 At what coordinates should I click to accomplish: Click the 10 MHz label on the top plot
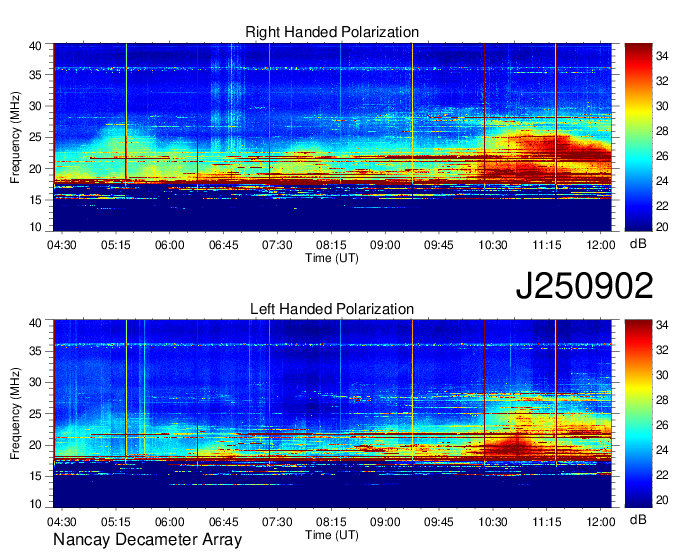[35, 227]
